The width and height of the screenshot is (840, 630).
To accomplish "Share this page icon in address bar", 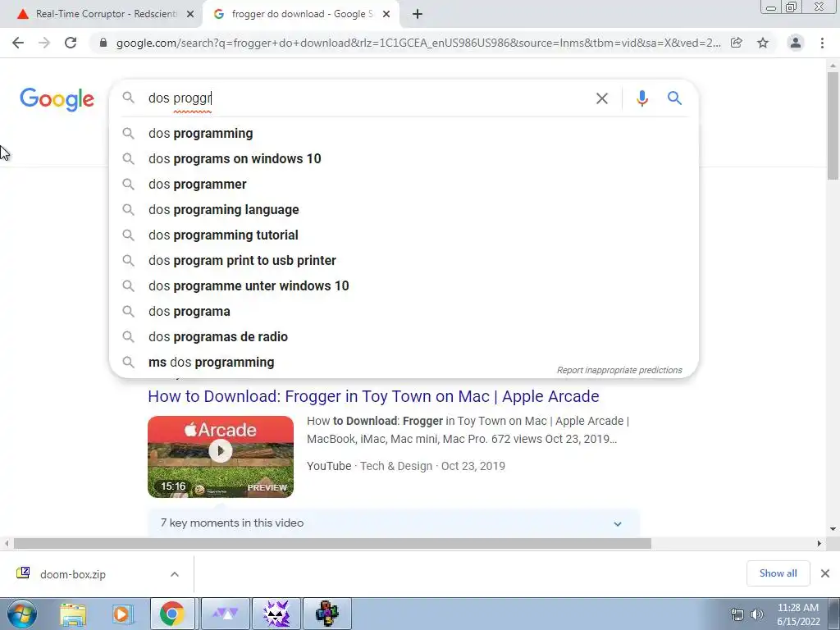I will 737,43.
